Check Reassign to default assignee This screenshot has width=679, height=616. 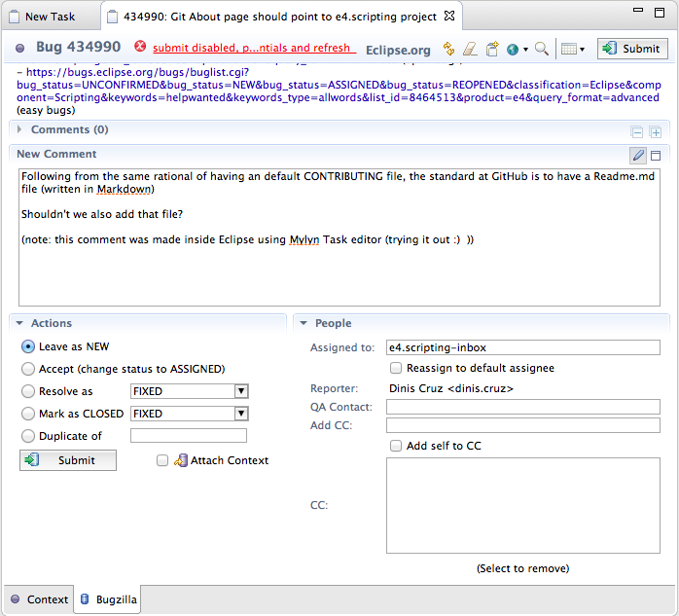pyautogui.click(x=396, y=368)
